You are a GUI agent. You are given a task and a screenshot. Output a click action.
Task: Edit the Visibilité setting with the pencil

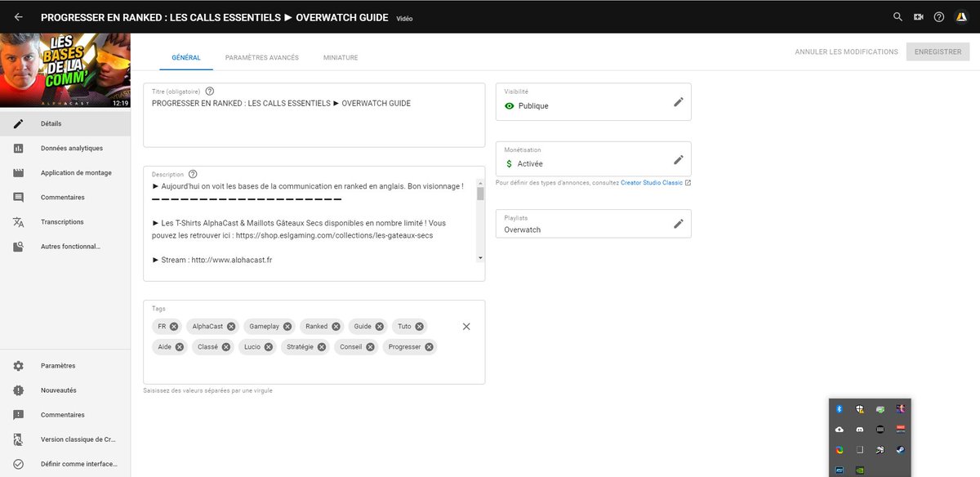(678, 102)
